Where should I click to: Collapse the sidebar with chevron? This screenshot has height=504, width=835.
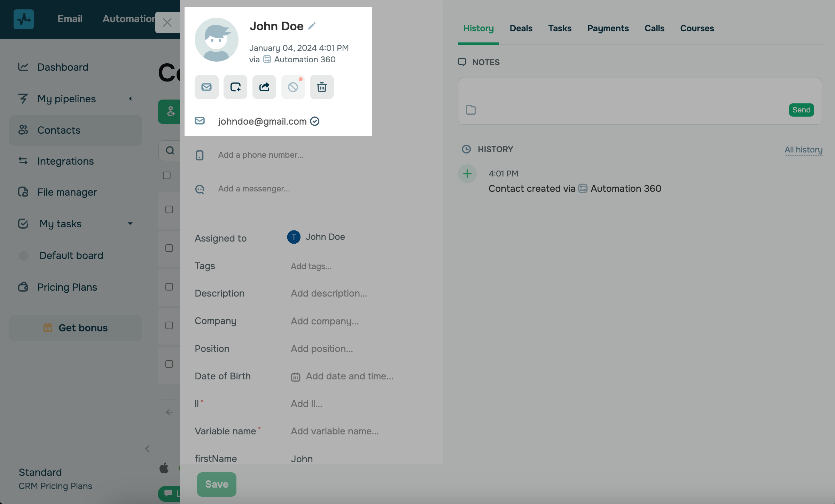click(x=148, y=449)
